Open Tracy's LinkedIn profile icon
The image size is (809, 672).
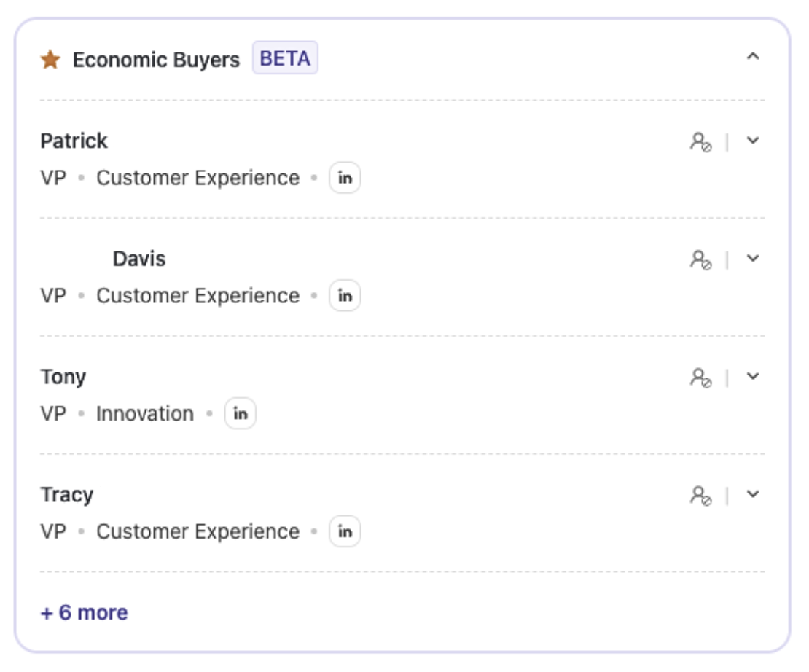(345, 532)
